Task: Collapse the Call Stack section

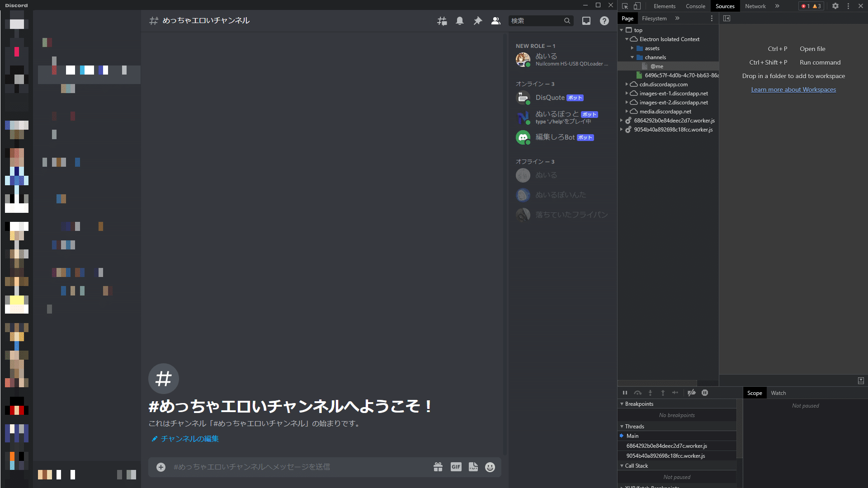Action: pos(622,466)
